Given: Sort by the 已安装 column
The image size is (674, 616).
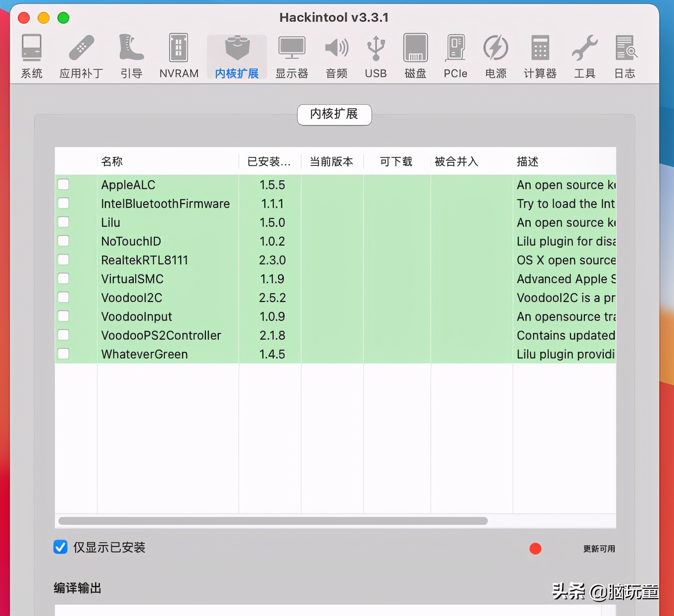Looking at the screenshot, I should coord(269,161).
